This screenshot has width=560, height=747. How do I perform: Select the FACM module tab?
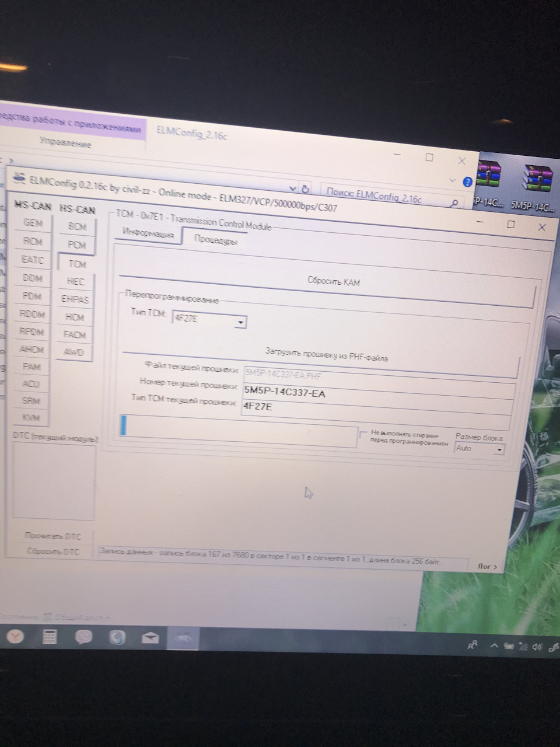[76, 335]
